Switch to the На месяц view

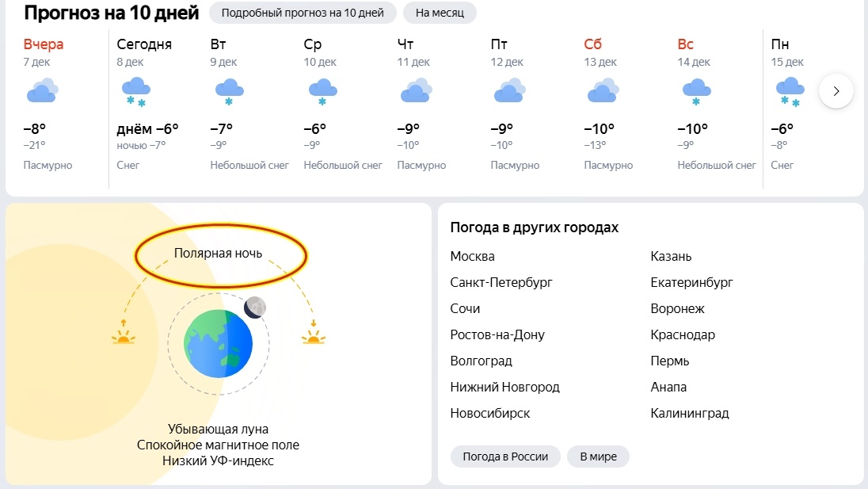coord(440,13)
